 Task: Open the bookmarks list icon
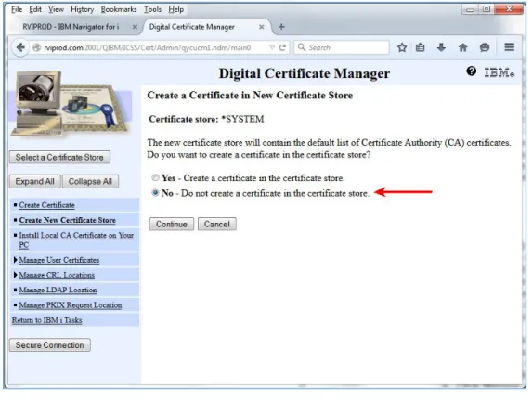tap(420, 47)
